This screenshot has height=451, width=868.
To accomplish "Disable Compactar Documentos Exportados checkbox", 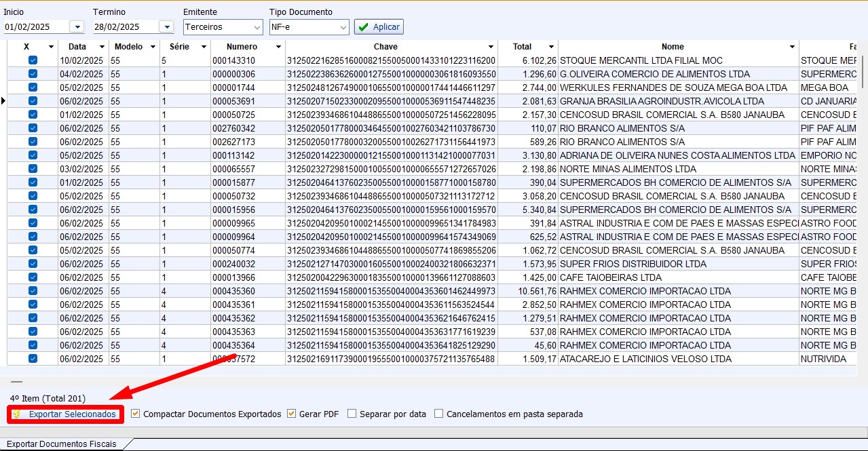I will (136, 414).
